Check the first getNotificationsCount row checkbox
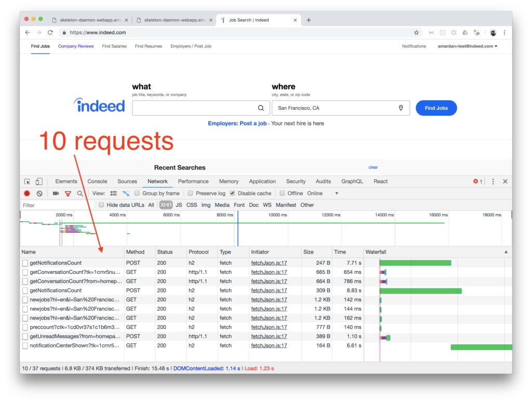The image size is (532, 402). (x=25, y=263)
